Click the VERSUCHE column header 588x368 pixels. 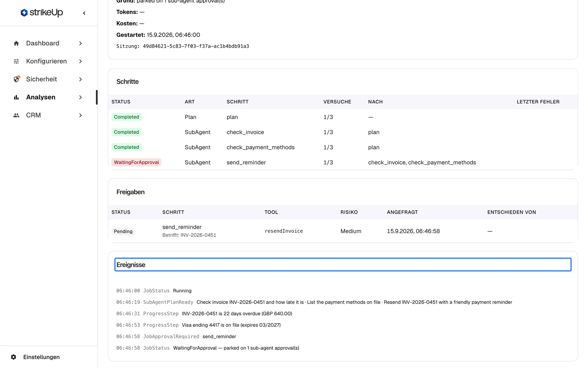337,102
